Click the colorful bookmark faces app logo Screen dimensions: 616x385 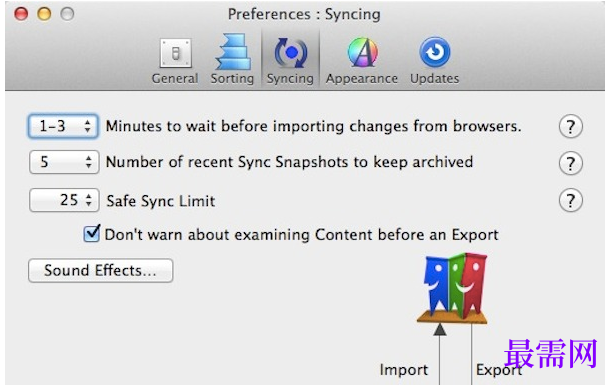[453, 288]
